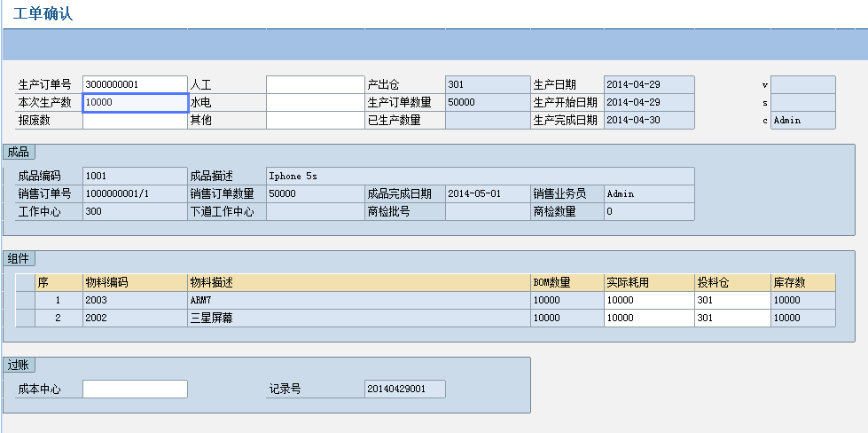
Task: Click the 记录号 field showing 20140429001
Action: pyautogui.click(x=404, y=389)
